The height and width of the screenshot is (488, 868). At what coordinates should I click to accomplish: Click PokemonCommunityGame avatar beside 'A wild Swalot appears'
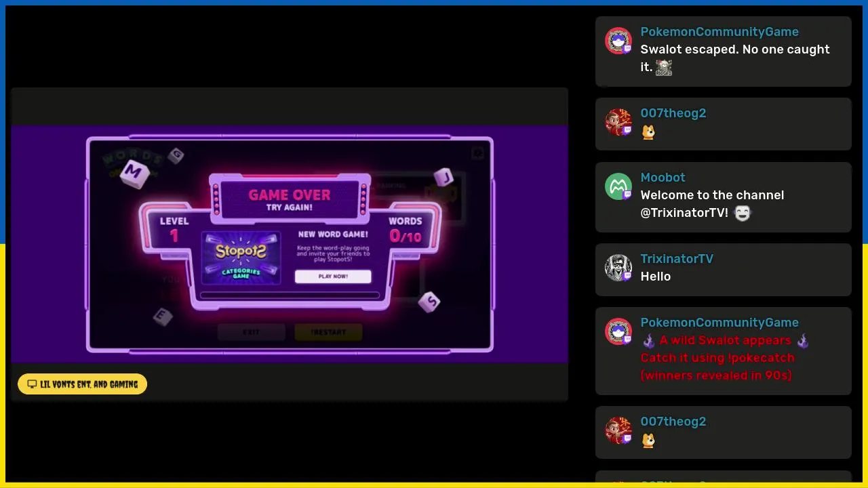[618, 332]
